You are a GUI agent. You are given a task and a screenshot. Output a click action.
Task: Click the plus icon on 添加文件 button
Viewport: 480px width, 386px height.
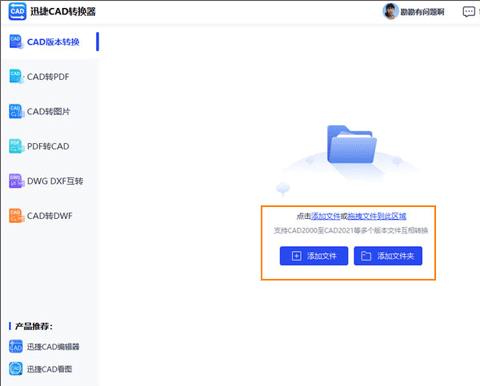[296, 256]
